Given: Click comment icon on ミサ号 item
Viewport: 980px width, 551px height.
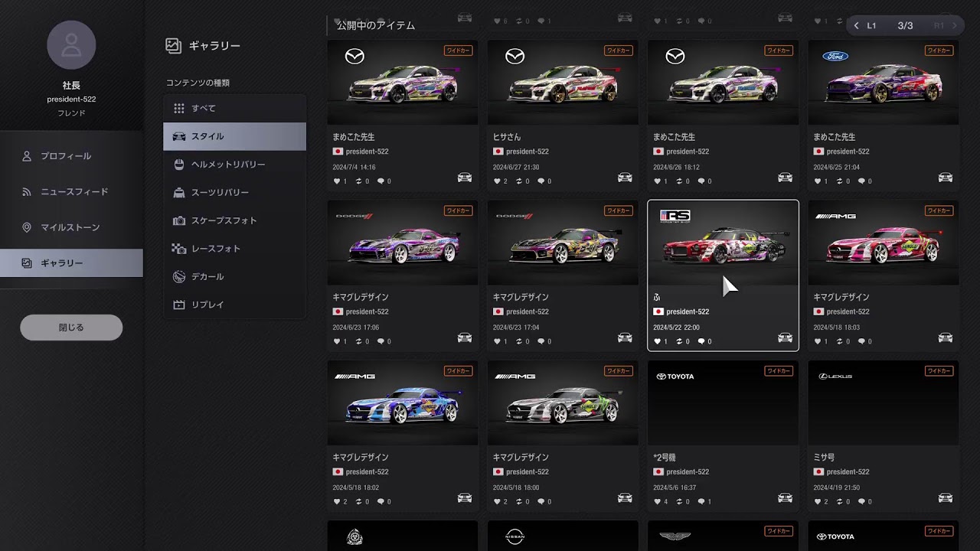Looking at the screenshot, I should 861,502.
